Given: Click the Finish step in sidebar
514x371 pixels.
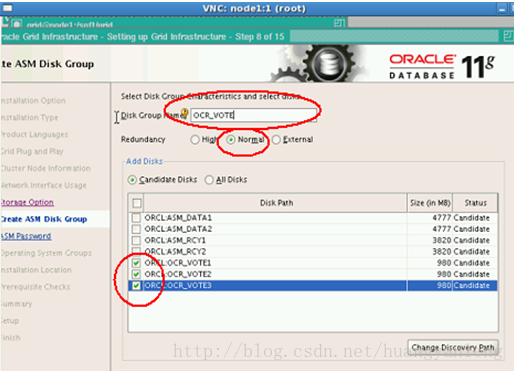Looking at the screenshot, I should point(10,338).
